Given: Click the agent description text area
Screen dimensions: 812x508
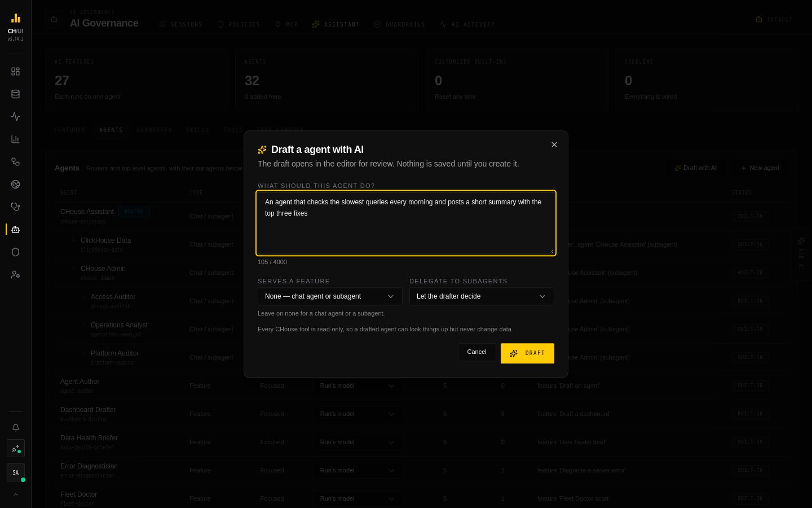Looking at the screenshot, I should (406, 223).
